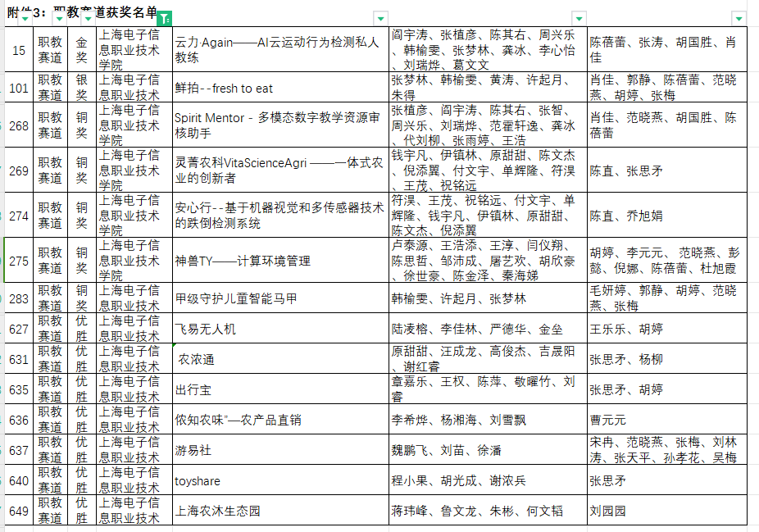Open the filter dropdown for the first number column
Screen dimensions: 759x532
click(25, 18)
